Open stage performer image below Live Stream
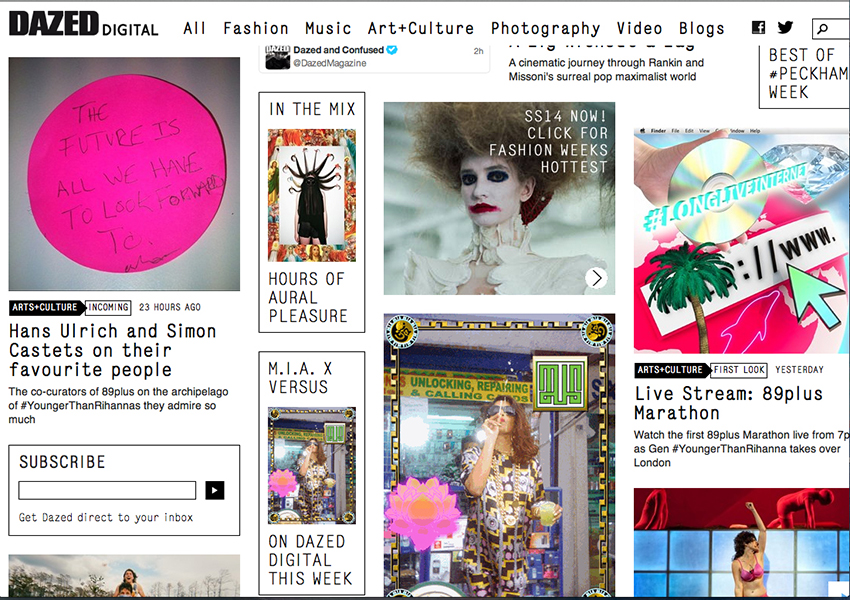Image resolution: width=850 pixels, height=600 pixels. pyautogui.click(x=742, y=543)
